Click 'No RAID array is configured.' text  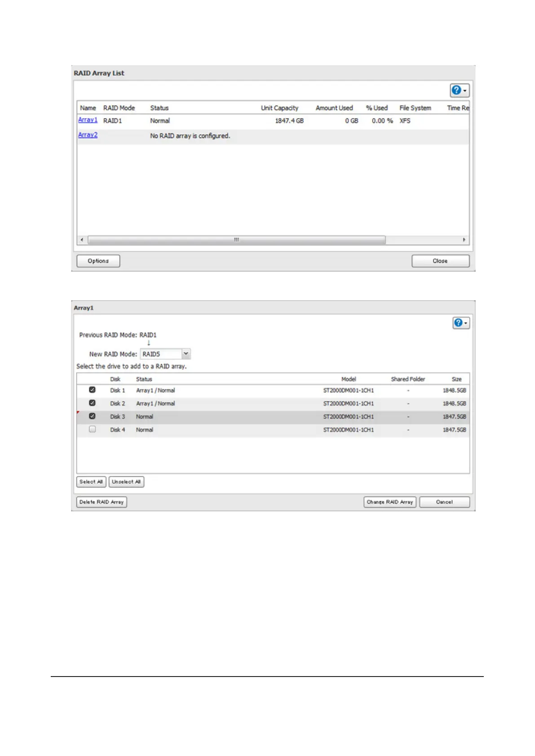(x=190, y=136)
